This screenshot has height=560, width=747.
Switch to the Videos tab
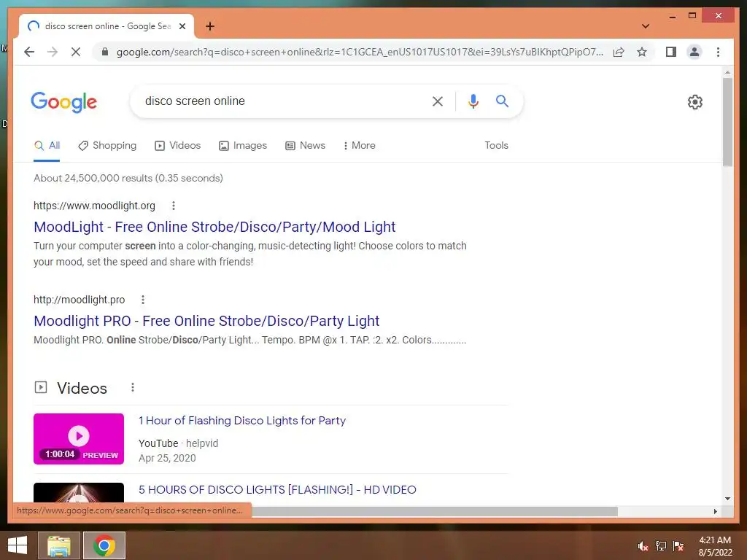[x=178, y=146]
